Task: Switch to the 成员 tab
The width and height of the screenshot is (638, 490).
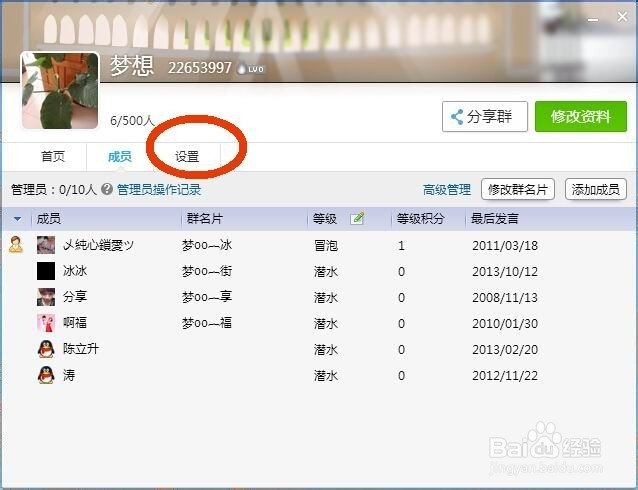Action: point(120,156)
